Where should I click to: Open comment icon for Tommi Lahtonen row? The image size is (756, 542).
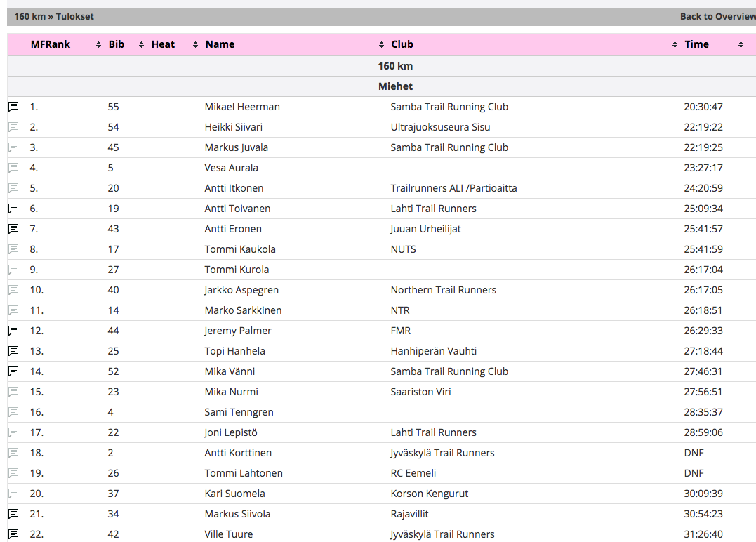click(x=13, y=472)
